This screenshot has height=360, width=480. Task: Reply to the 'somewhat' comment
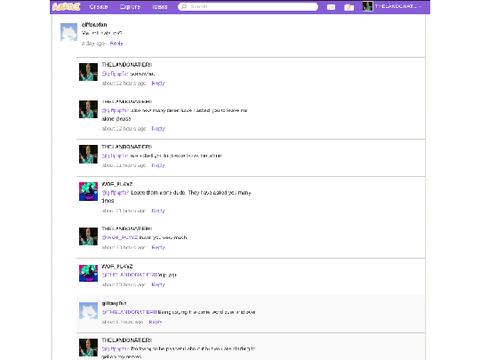(x=158, y=83)
